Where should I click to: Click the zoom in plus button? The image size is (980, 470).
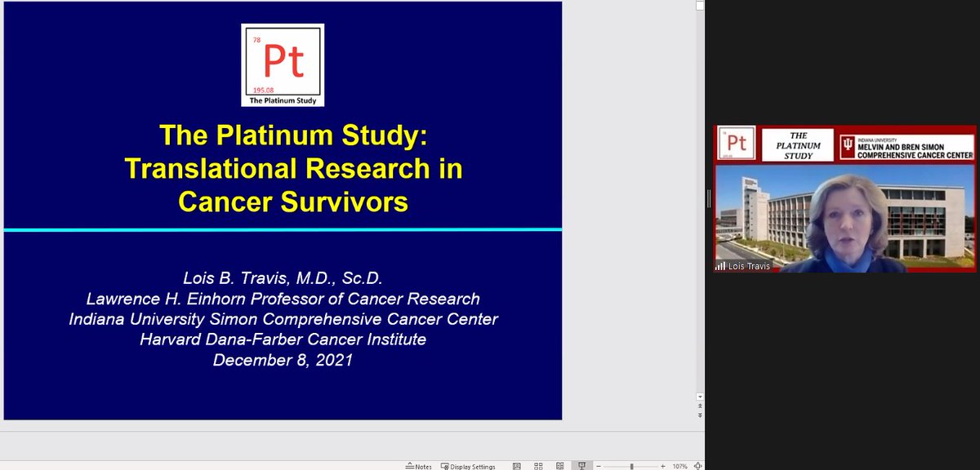[x=662, y=467]
